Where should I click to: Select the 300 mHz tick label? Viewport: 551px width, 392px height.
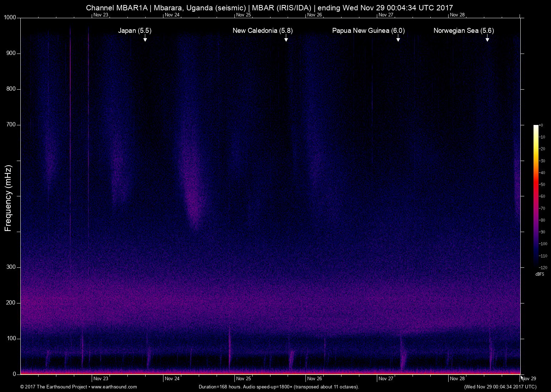11,267
